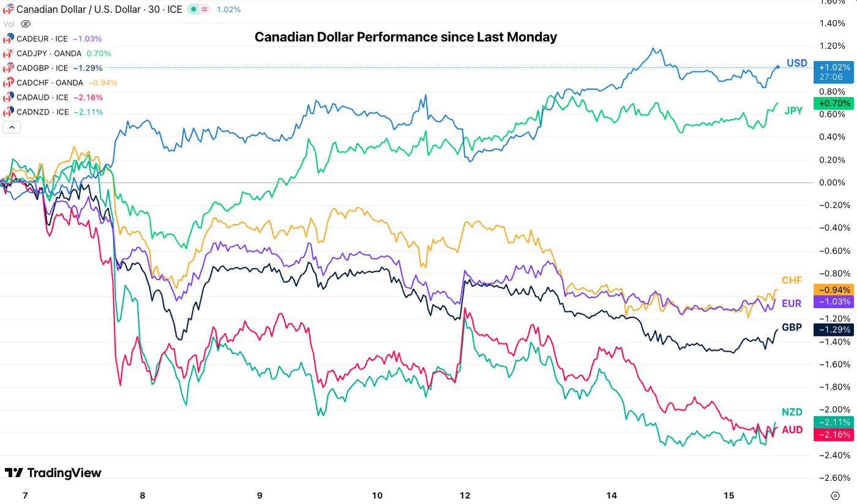This screenshot has height=504, width=857.
Task: Select the CADEUR ICE legend label
Action: click(x=44, y=39)
